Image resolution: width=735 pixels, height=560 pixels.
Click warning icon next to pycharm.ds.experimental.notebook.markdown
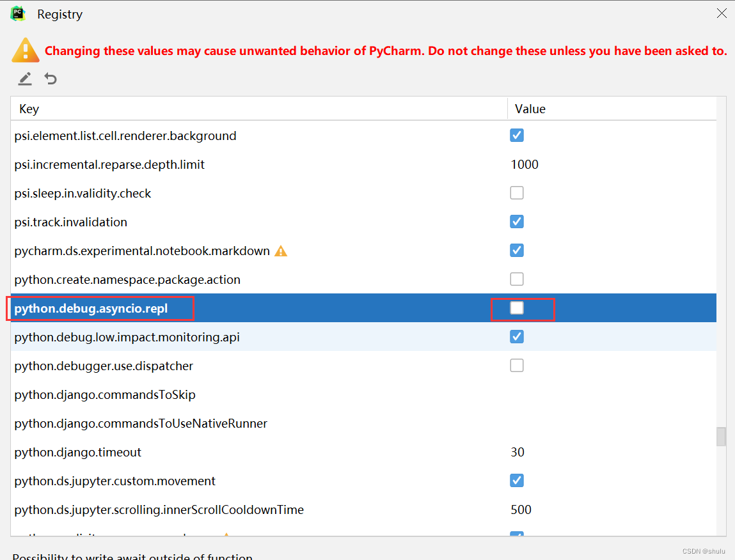pyautogui.click(x=281, y=251)
